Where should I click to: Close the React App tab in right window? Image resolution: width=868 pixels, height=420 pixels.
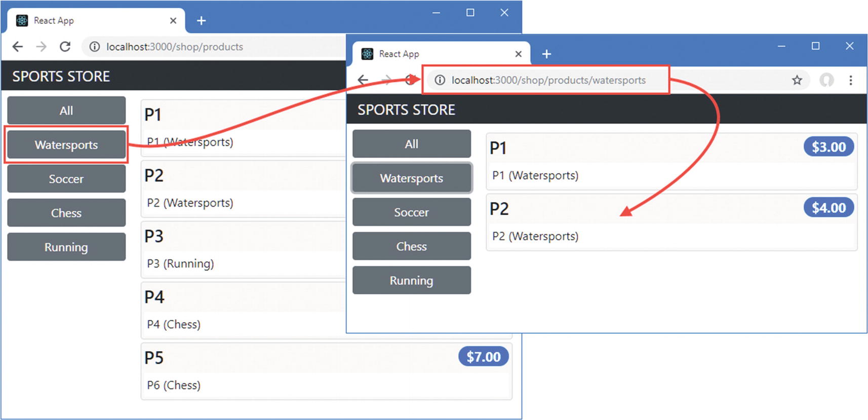click(x=518, y=54)
